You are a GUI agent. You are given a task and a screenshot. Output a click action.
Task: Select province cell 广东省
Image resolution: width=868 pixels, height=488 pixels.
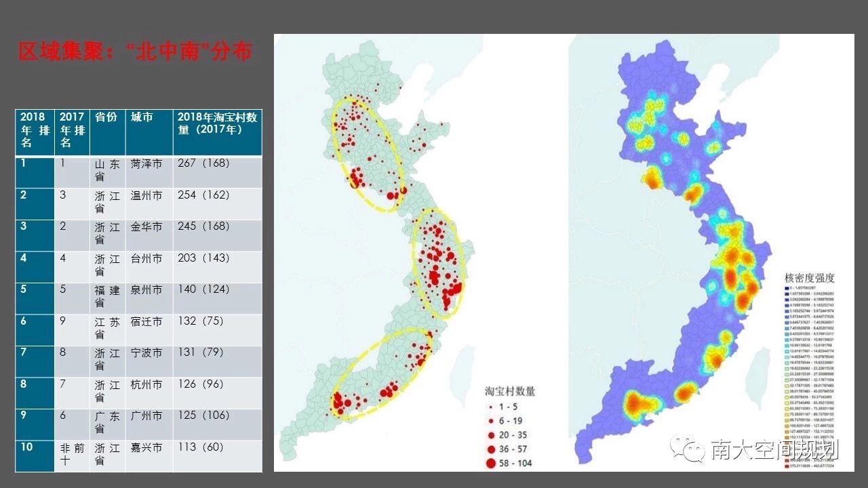coord(107,424)
